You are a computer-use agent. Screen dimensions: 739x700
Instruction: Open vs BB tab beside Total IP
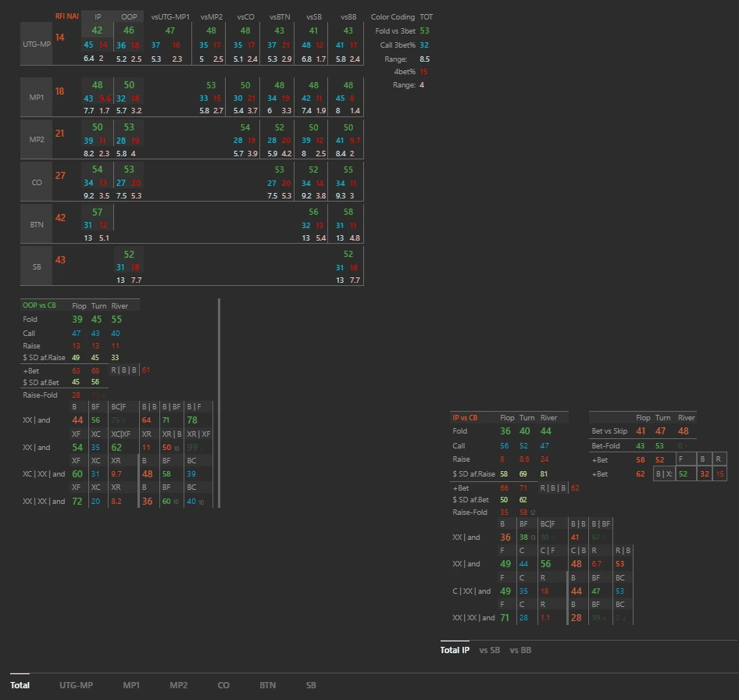[x=520, y=650]
